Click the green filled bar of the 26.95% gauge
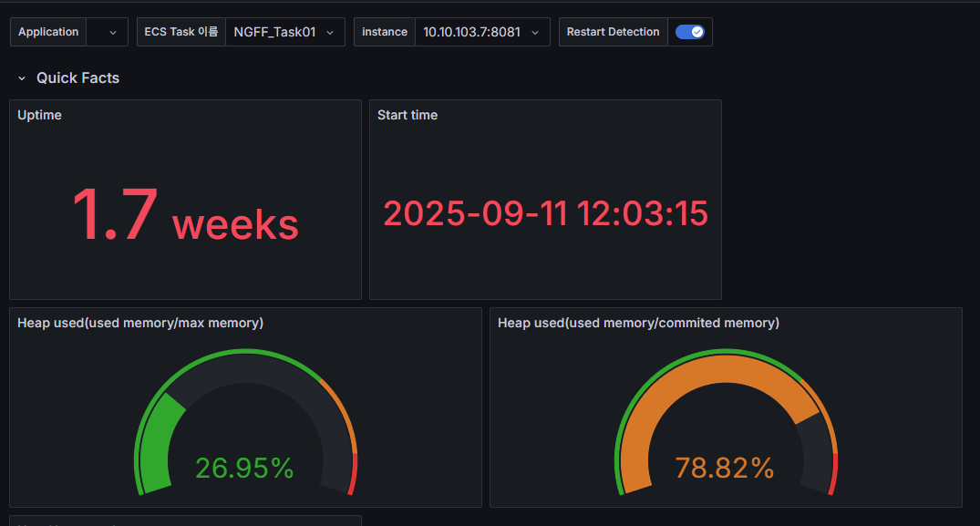The height and width of the screenshot is (526, 980). pos(160,440)
